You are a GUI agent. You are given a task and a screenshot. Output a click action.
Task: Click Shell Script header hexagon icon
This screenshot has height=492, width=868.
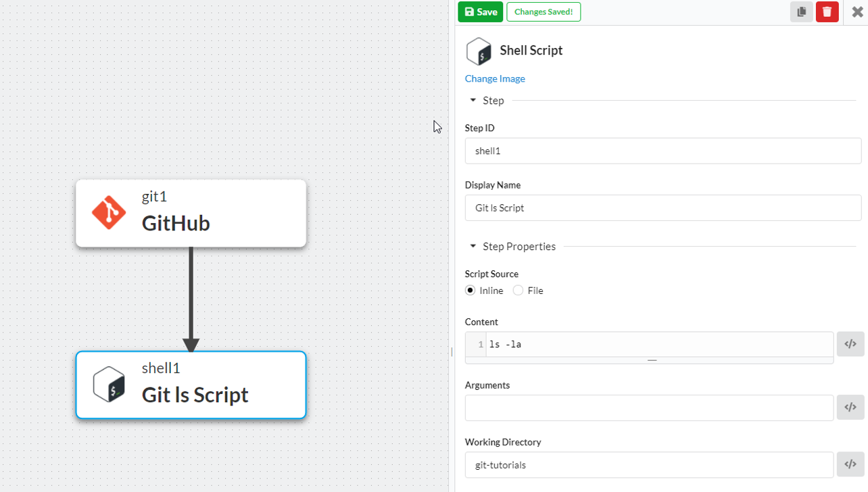[479, 51]
